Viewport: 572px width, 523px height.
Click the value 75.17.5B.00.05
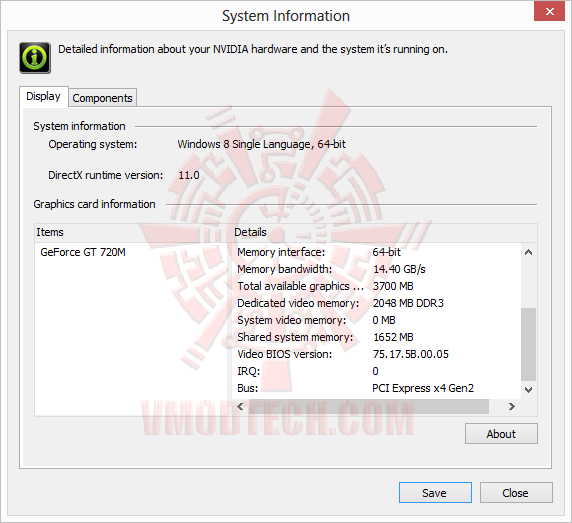pyautogui.click(x=410, y=354)
